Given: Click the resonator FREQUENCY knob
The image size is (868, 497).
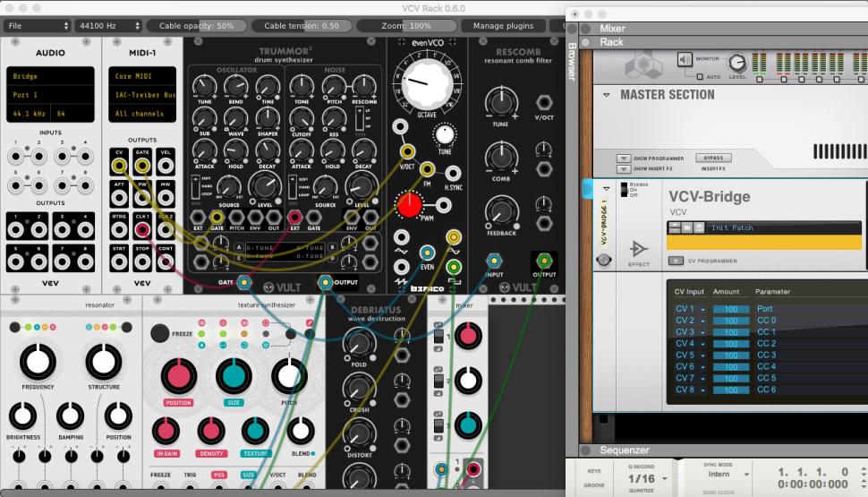Looking at the screenshot, I should (38, 363).
